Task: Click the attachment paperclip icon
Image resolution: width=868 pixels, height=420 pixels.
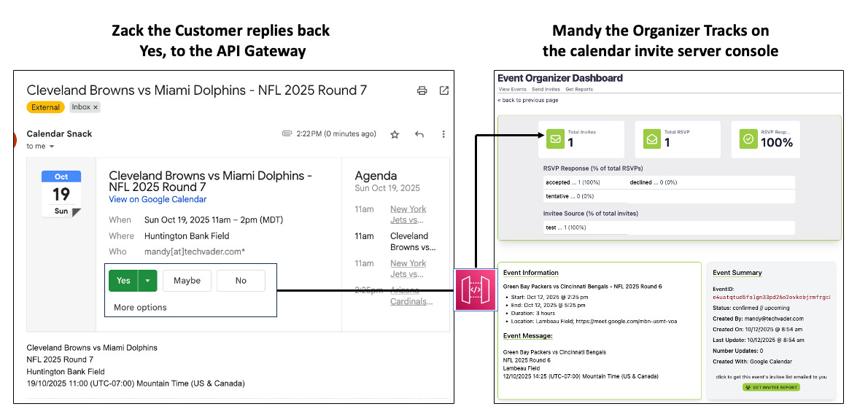Action: pos(287,134)
